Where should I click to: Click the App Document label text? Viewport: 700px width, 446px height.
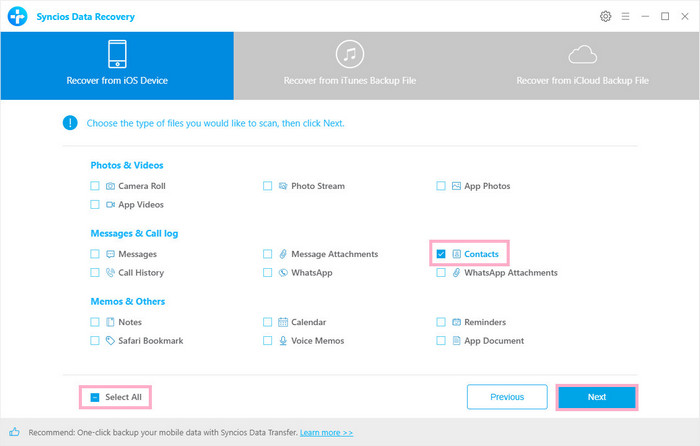(x=494, y=341)
